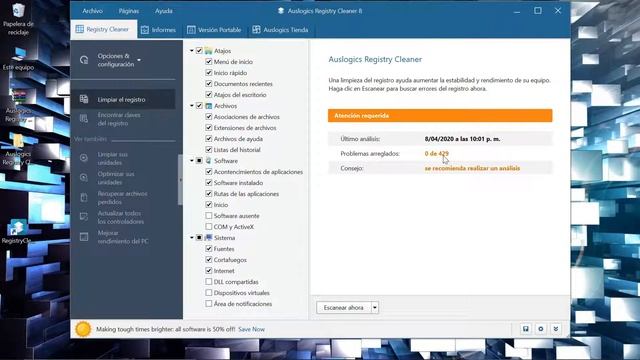The image size is (640, 360).
Task: Enable DLL compartidas checkbox
Action: tap(209, 282)
